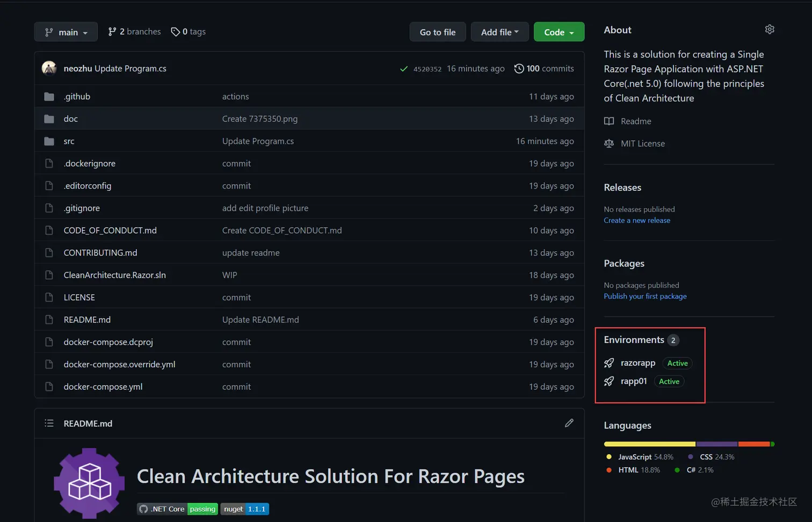This screenshot has height=522, width=812.
Task: Click the purple project logo image
Action: pyautogui.click(x=89, y=483)
